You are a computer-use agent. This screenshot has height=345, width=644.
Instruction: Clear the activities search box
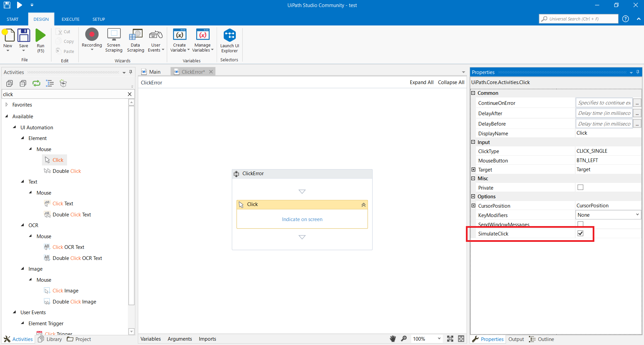[x=130, y=94]
